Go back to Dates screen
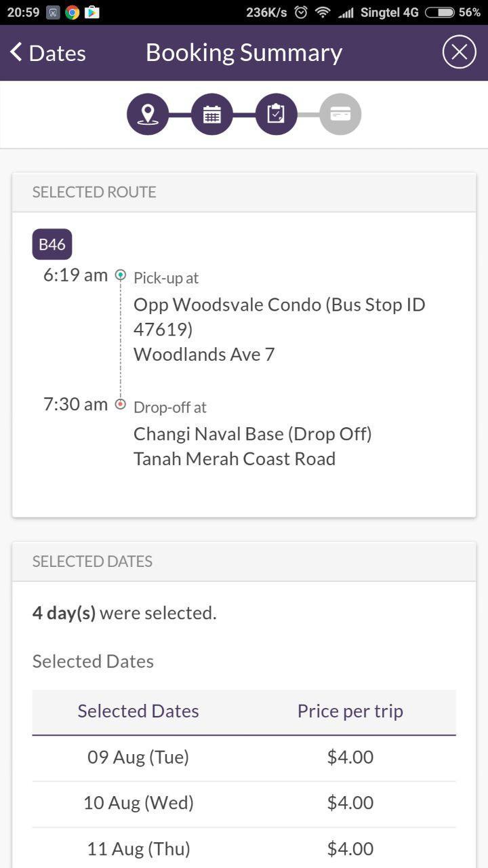The image size is (488, 868). point(47,53)
